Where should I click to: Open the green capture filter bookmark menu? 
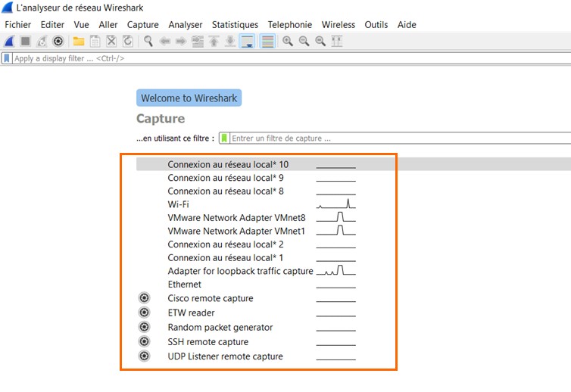tap(224, 138)
